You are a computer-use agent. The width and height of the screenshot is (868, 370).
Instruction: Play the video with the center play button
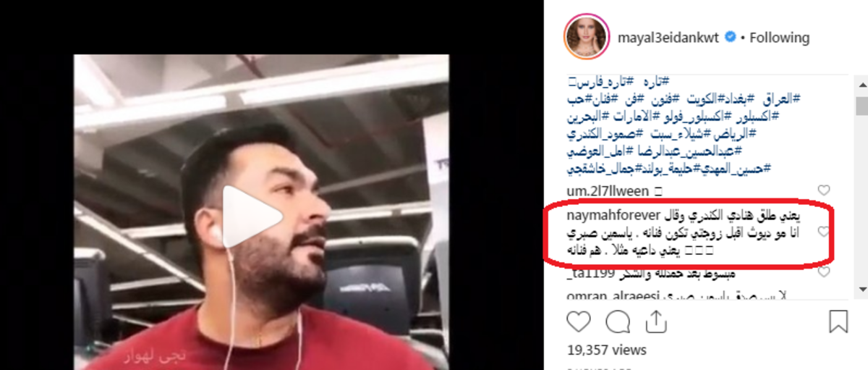(252, 216)
